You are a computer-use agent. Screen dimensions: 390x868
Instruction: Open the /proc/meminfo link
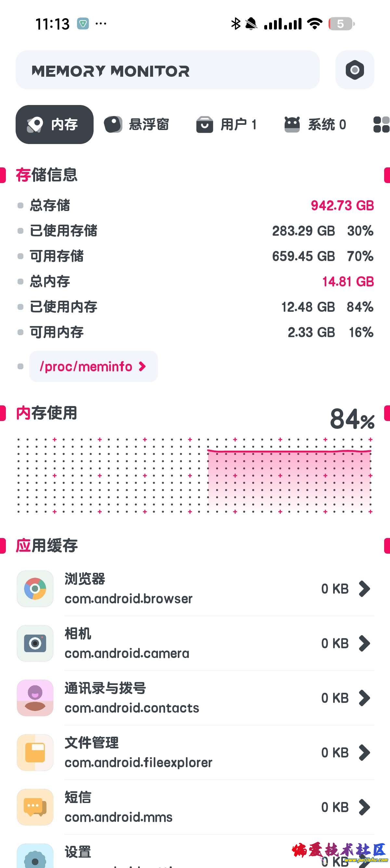pyautogui.click(x=93, y=367)
